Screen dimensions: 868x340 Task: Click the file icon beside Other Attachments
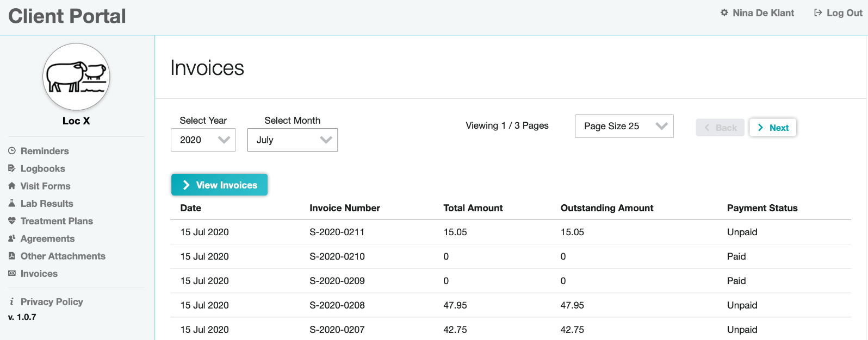(x=12, y=256)
